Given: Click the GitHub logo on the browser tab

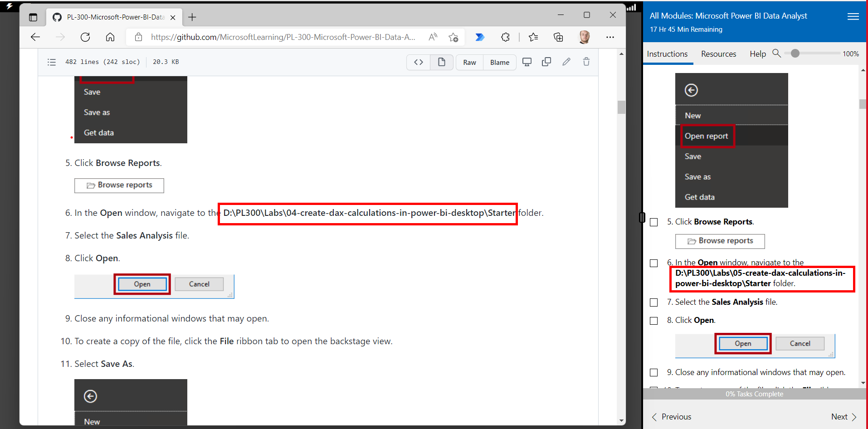Looking at the screenshot, I should (x=56, y=17).
